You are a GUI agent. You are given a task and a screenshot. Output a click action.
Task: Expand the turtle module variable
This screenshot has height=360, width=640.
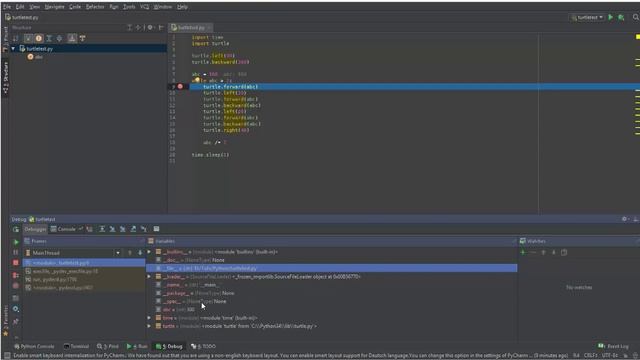[149, 326]
